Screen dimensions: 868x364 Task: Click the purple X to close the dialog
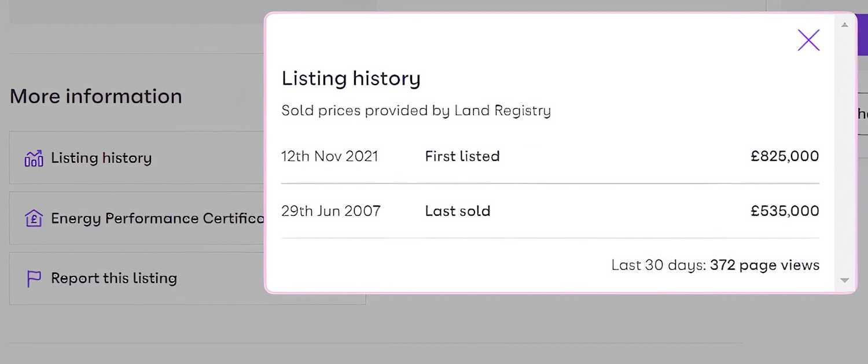[808, 40]
